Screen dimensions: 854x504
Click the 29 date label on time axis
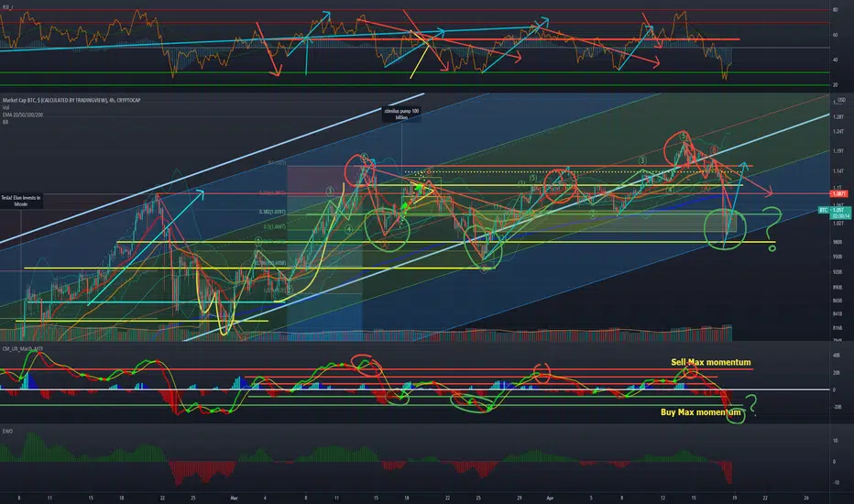(x=519, y=498)
